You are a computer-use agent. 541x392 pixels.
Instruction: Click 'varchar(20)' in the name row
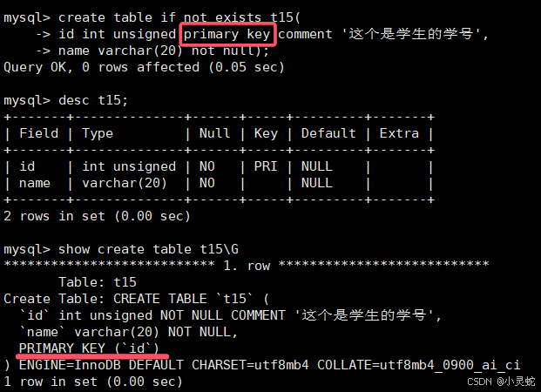click(x=125, y=183)
